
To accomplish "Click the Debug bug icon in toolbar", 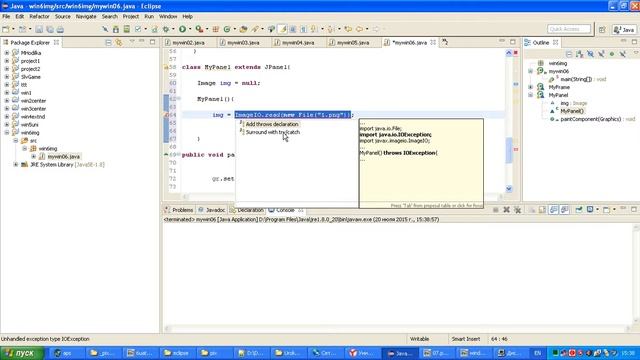I will click(x=166, y=29).
